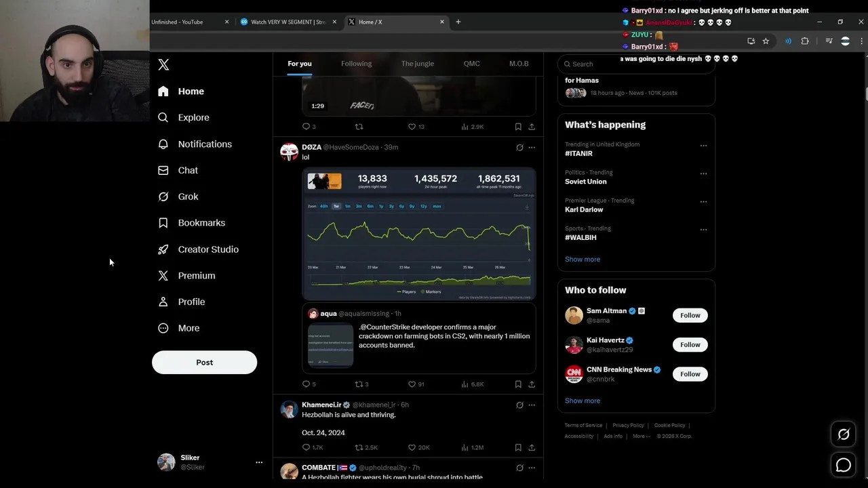Screen dimensions: 868x488
Task: Open more options for Soviet Union trend
Action: click(x=703, y=174)
